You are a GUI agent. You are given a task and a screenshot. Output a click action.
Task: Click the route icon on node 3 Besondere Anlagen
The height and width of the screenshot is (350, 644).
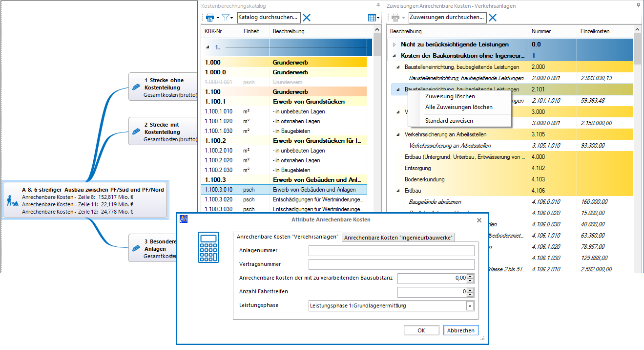pyautogui.click(x=136, y=248)
